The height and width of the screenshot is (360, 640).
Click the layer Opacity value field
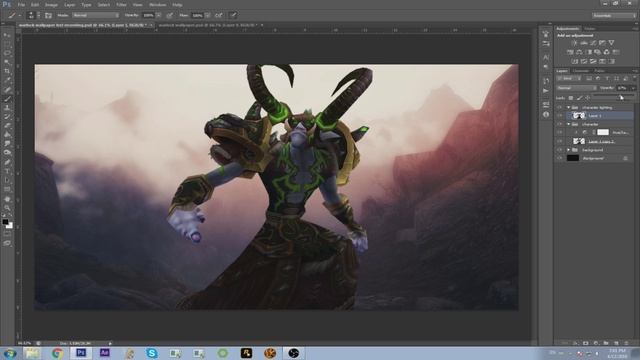click(x=623, y=88)
